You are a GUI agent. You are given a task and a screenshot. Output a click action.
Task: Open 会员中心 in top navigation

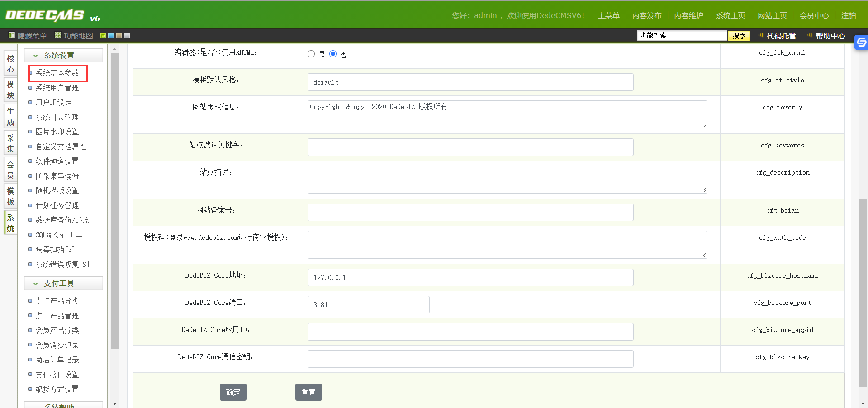(814, 16)
